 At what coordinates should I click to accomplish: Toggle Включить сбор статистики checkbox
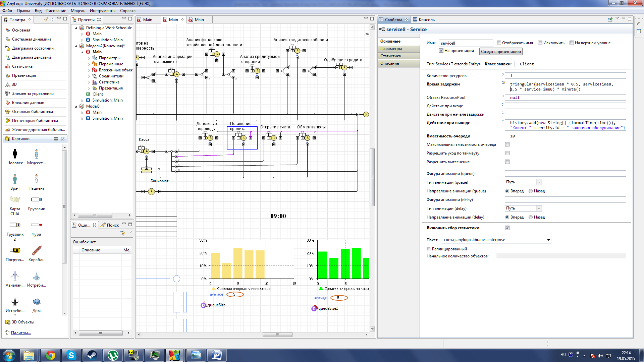click(x=507, y=228)
